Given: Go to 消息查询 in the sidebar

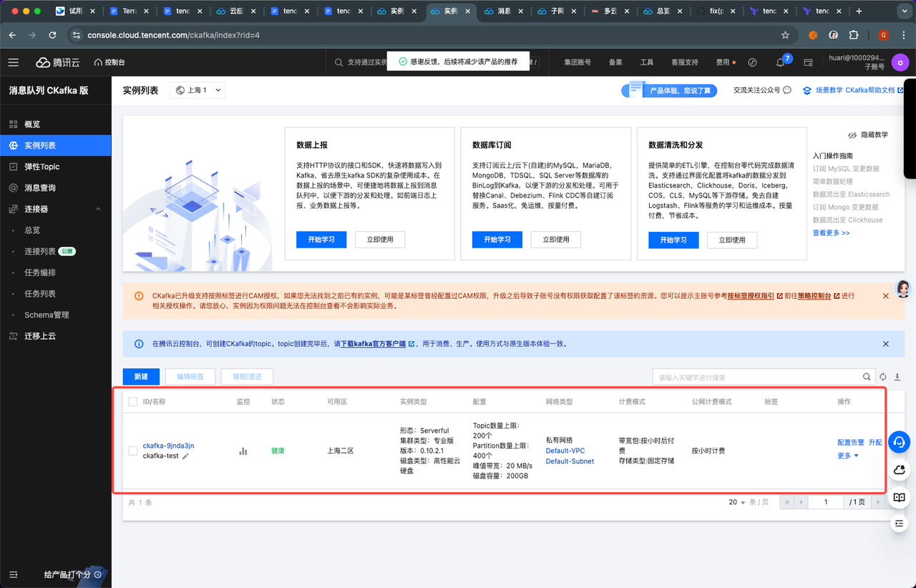Looking at the screenshot, I should (x=56, y=187).
